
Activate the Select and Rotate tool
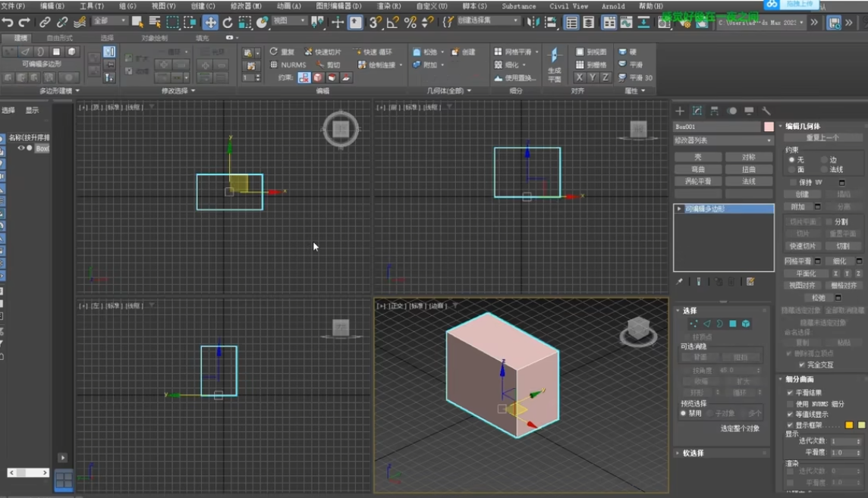pyautogui.click(x=228, y=22)
